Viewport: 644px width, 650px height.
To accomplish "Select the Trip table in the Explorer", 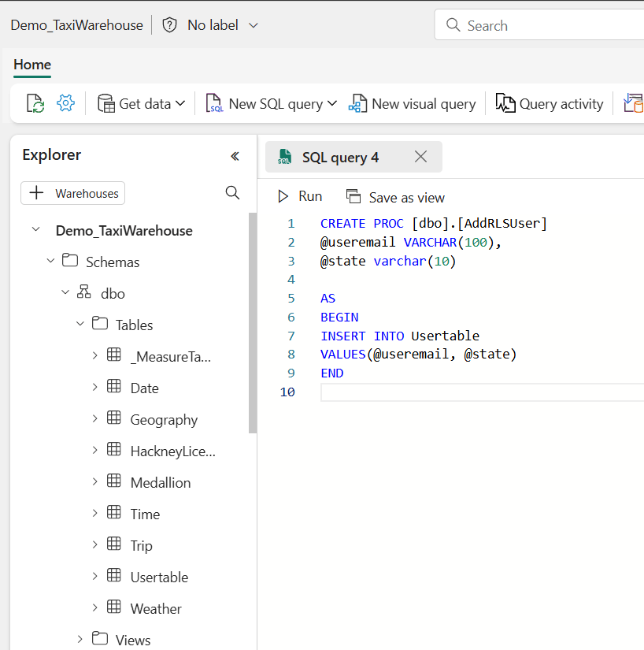I will click(141, 545).
